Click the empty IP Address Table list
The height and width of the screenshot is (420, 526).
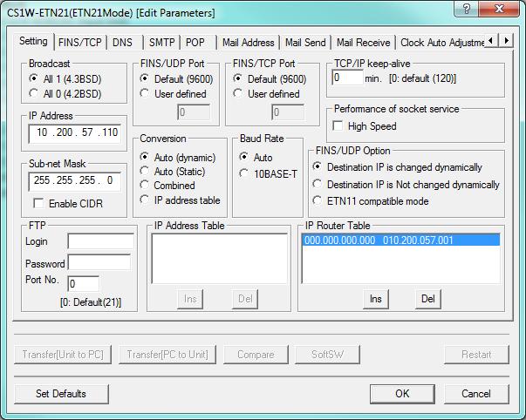[x=220, y=259]
